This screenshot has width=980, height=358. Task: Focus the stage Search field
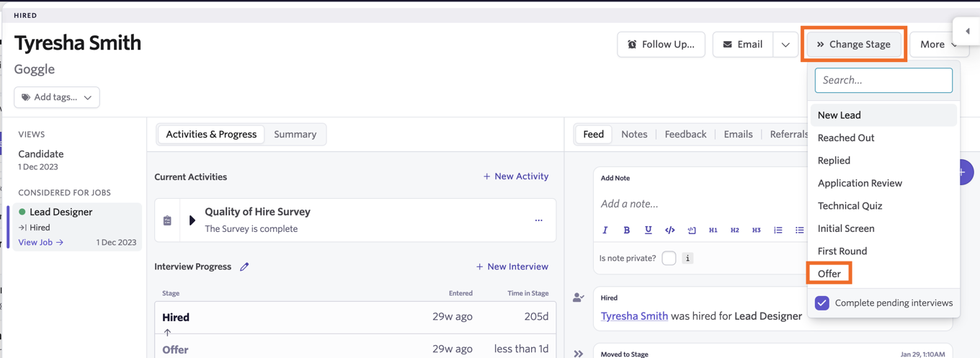click(883, 80)
